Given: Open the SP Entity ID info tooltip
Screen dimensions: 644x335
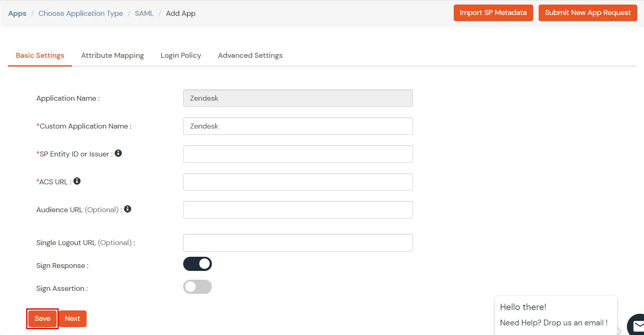Looking at the screenshot, I should pos(118,153).
